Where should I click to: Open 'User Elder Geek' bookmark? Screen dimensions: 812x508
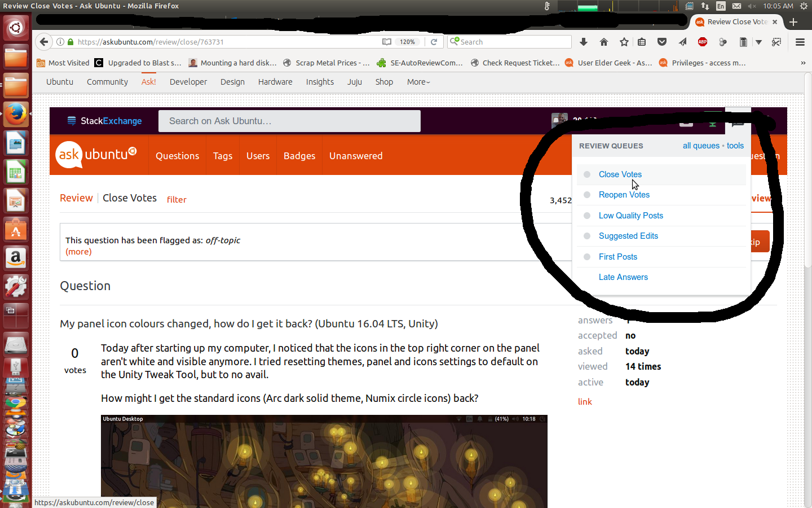click(608, 63)
